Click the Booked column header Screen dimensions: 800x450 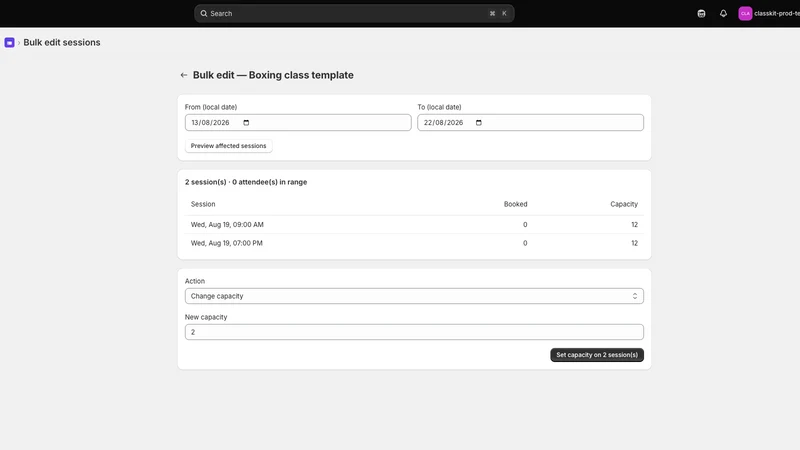click(x=515, y=204)
